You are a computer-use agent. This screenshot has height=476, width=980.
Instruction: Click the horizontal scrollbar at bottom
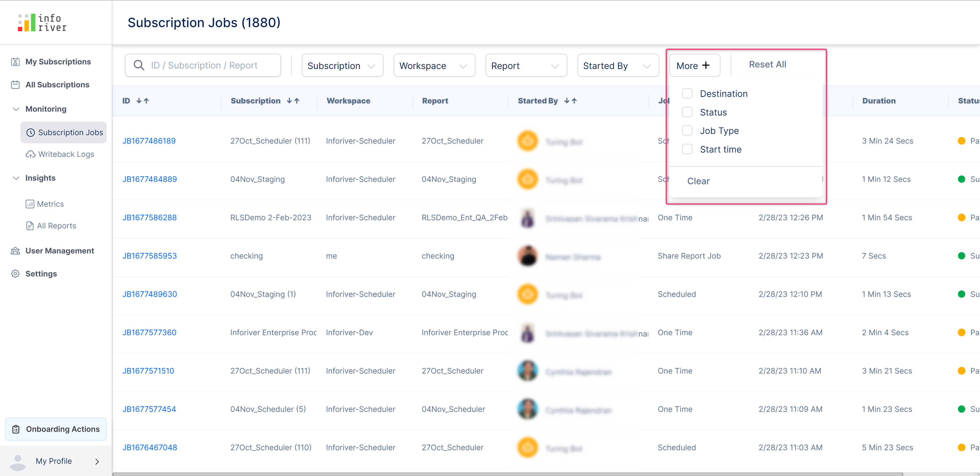508,474
